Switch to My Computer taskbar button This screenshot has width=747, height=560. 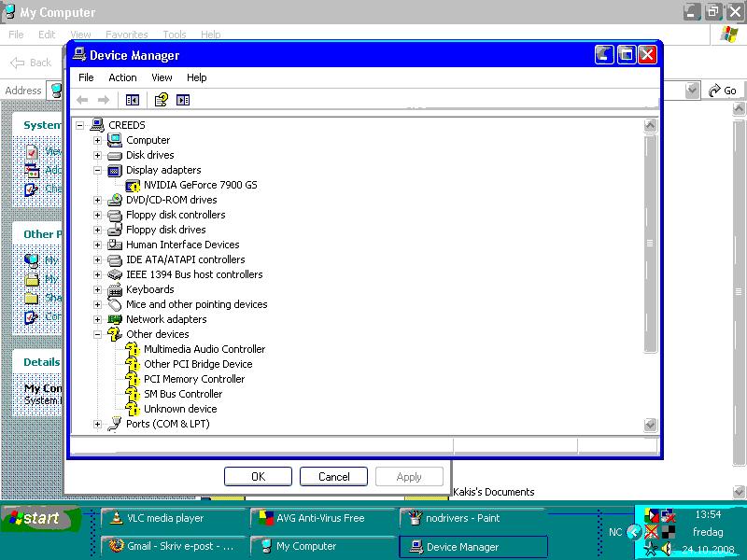click(322, 546)
